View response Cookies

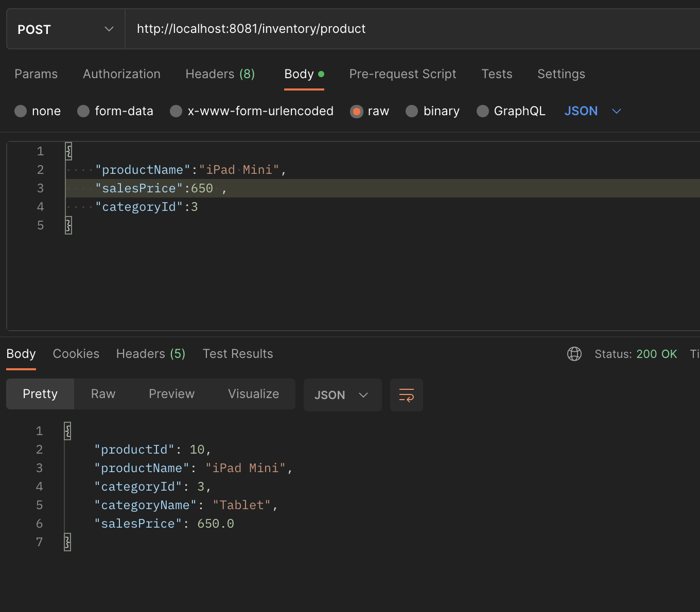76,354
